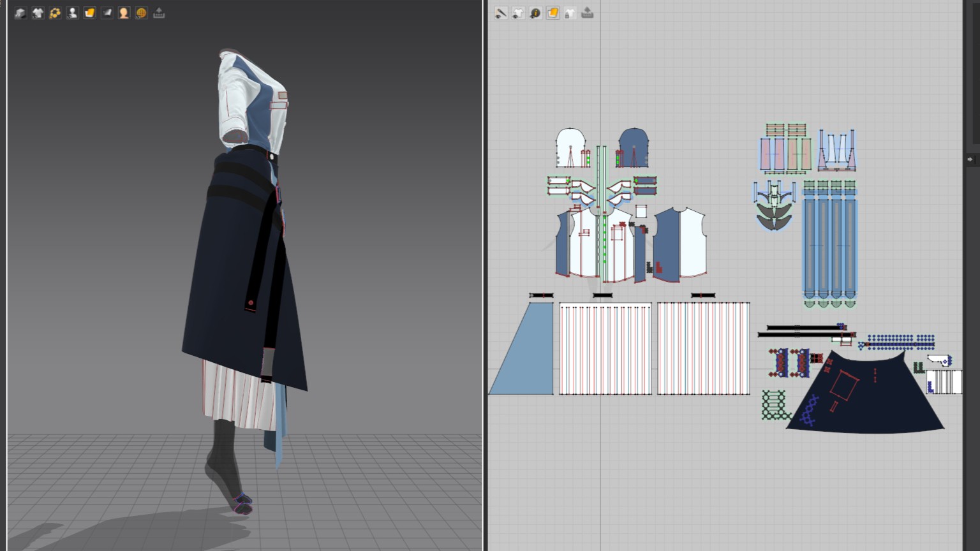This screenshot has height=551, width=980.
Task: Click the lock pattern shirt icon
Action: [x=570, y=13]
